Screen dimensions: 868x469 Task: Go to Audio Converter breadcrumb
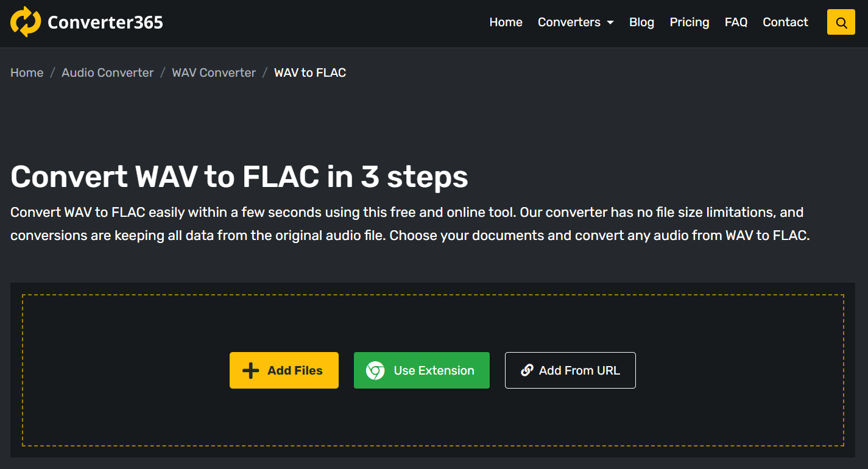107,72
